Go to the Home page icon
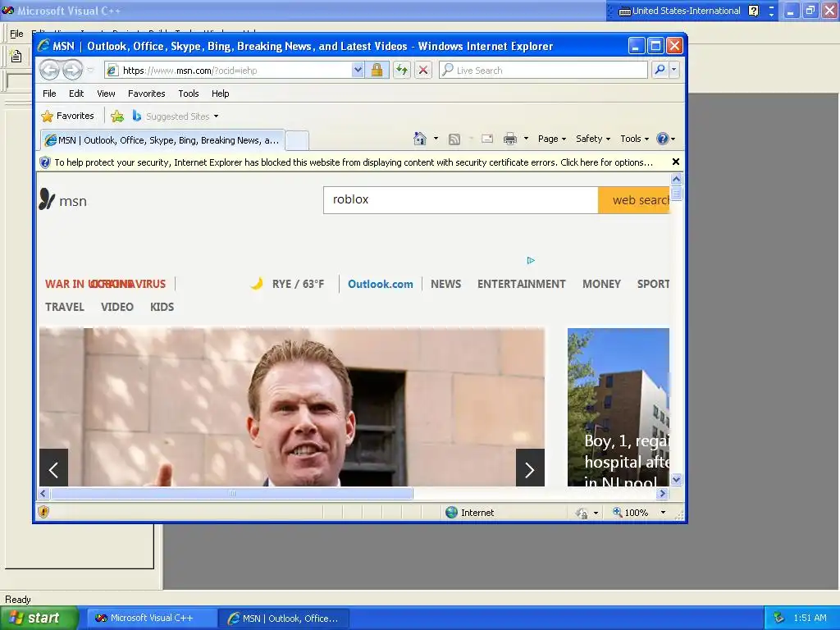The height and width of the screenshot is (630, 840). click(x=419, y=139)
